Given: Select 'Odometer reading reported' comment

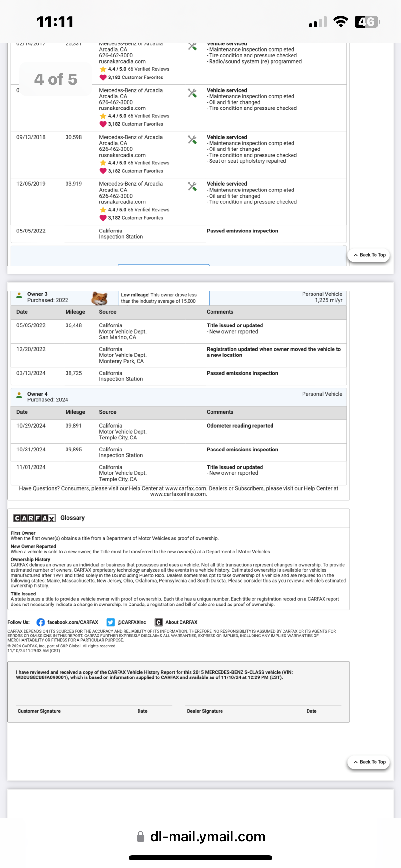Looking at the screenshot, I should coord(240,426).
